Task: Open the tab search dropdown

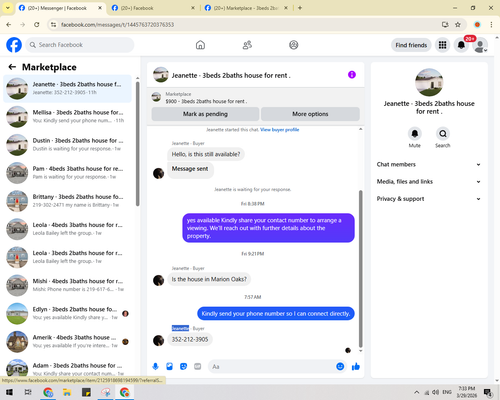Action: point(8,8)
